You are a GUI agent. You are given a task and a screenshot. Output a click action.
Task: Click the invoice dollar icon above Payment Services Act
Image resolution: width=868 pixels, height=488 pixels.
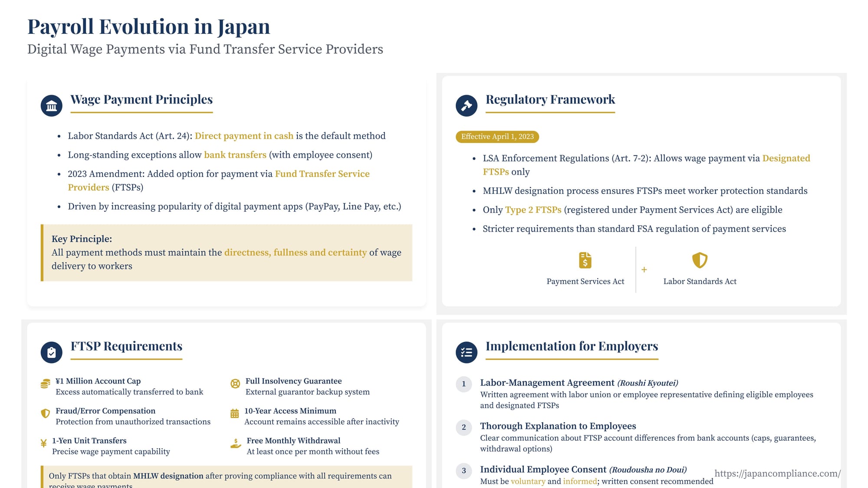pyautogui.click(x=585, y=260)
